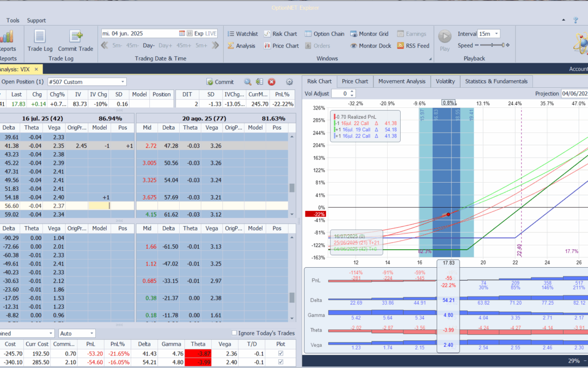Open the Reports chart icon
This screenshot has height=368, width=588.
(7, 37)
